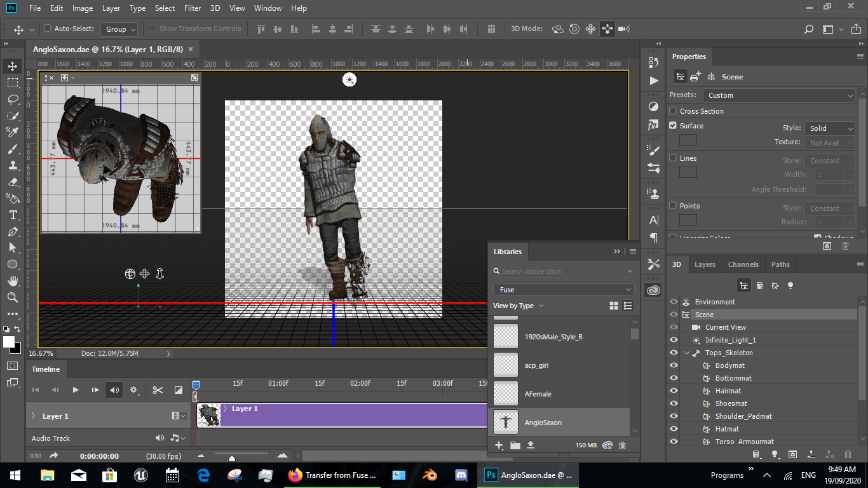Screen dimensions: 868x488
Task: Enable the Cross Section checkbox
Action: pos(673,111)
